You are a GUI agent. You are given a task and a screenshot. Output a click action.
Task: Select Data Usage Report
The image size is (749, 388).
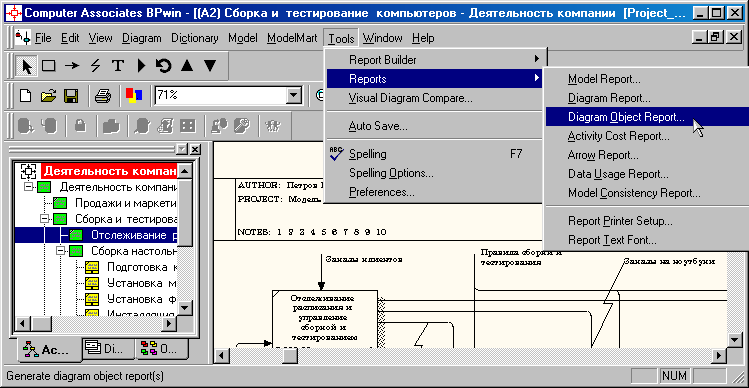pyautogui.click(x=646, y=174)
